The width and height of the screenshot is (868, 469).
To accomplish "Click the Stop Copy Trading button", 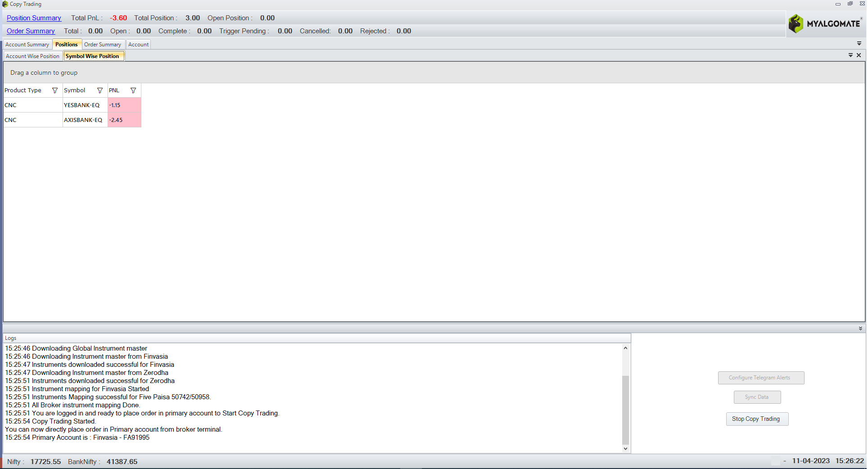I will [x=756, y=419].
